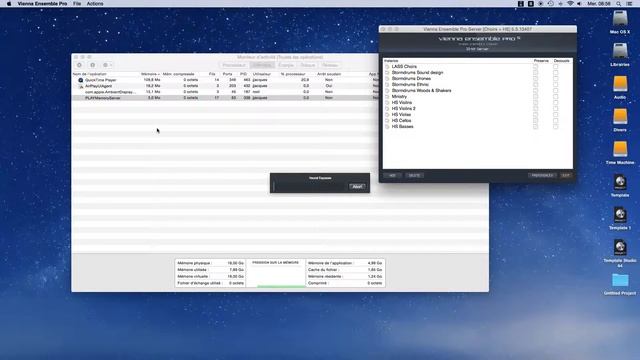Open the Apple menu
The width and height of the screenshot is (640, 360).
(9, 4)
